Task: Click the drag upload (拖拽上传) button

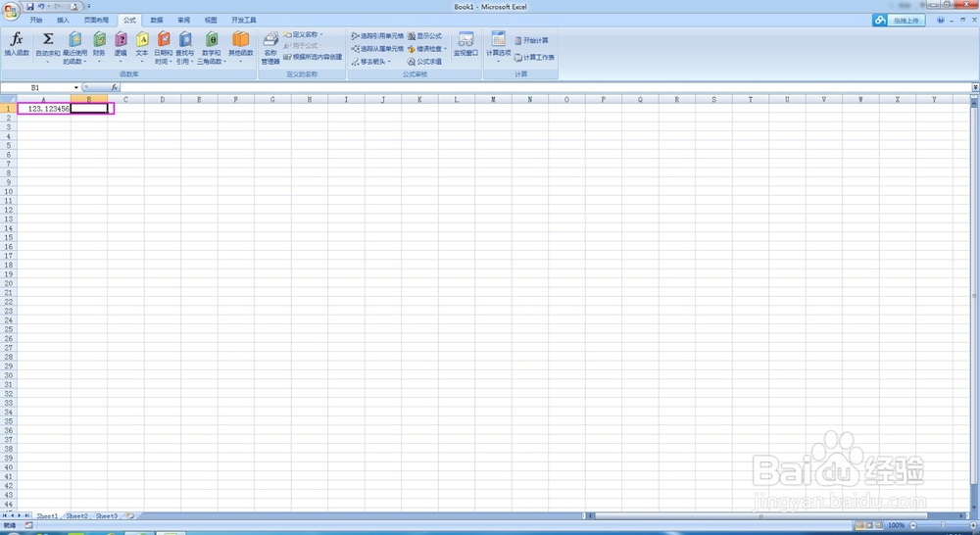Action: (x=899, y=21)
